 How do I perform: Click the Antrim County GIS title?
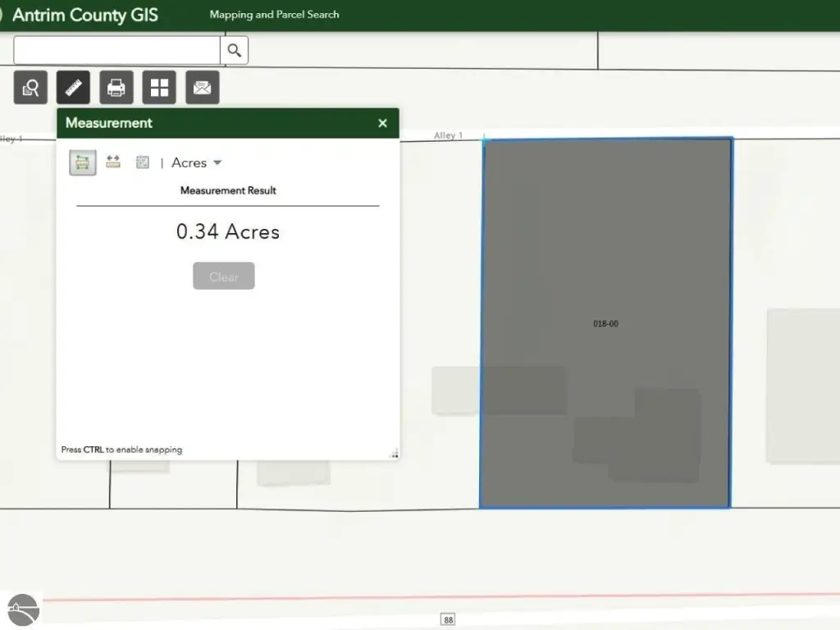85,15
